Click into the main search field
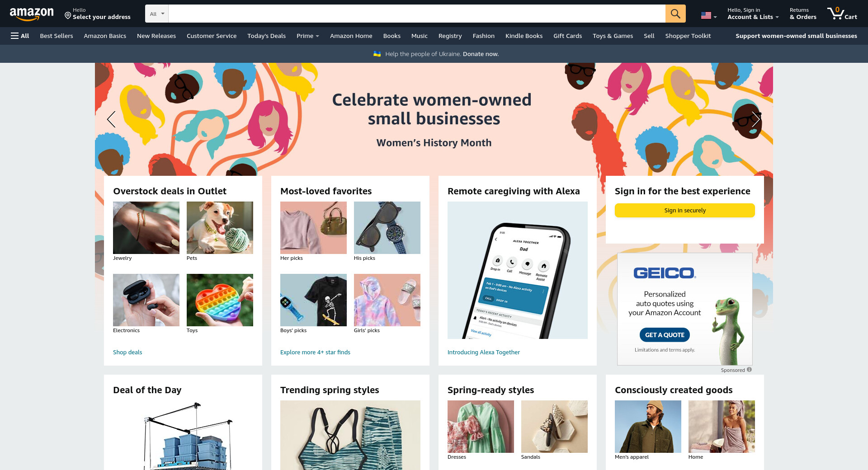 click(x=417, y=14)
